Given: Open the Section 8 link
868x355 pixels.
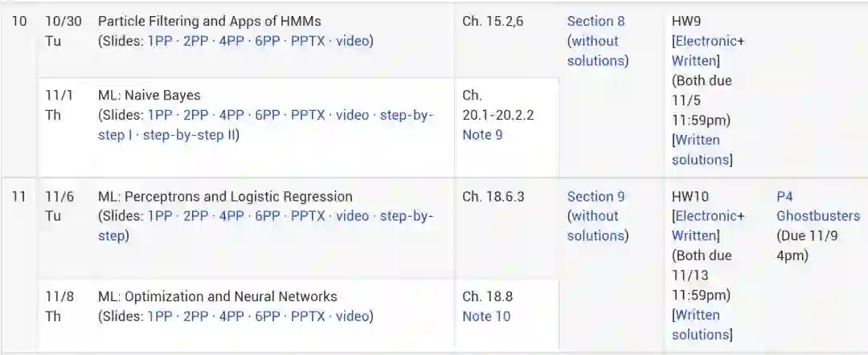Looking at the screenshot, I should (596, 22).
